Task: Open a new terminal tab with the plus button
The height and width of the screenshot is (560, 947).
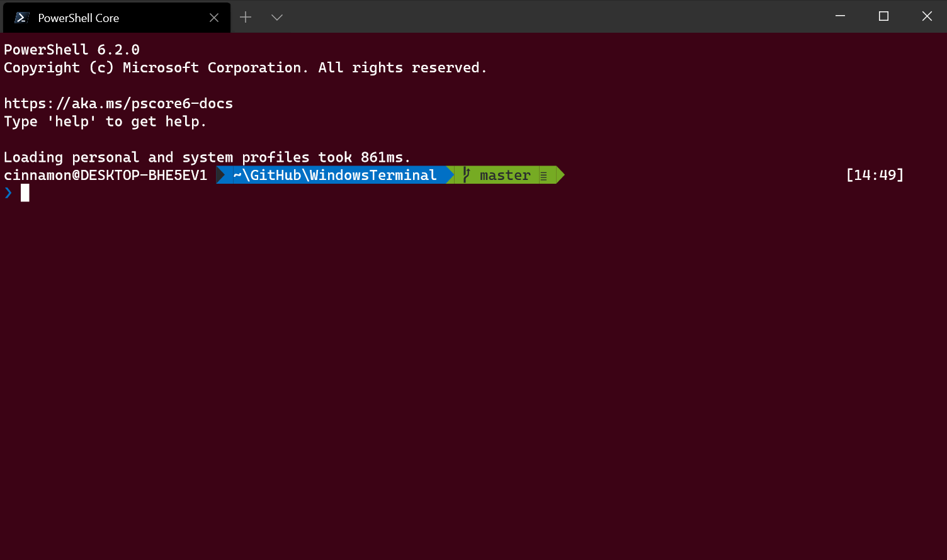Action: [245, 17]
